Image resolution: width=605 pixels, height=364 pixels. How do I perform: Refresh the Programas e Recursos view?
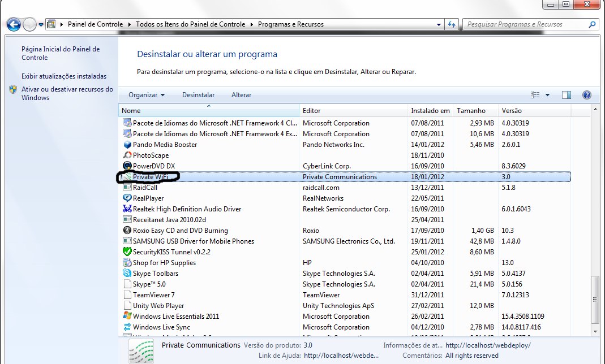[452, 25]
